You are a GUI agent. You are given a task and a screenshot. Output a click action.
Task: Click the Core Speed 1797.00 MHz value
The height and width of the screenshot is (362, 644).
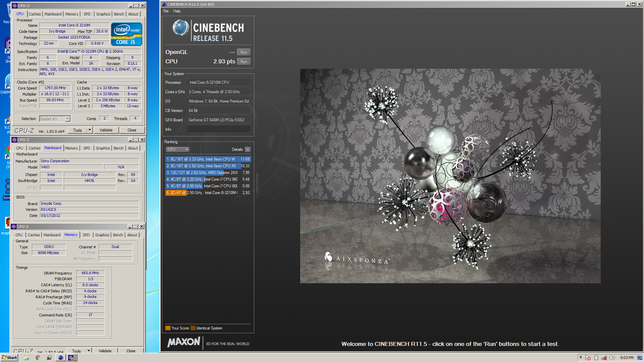55,88
